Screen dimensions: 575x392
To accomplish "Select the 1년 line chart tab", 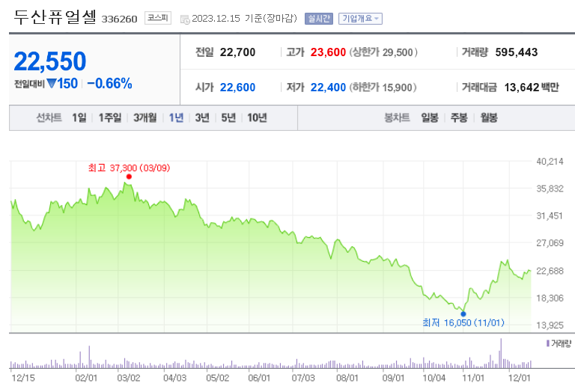I will [x=176, y=117].
